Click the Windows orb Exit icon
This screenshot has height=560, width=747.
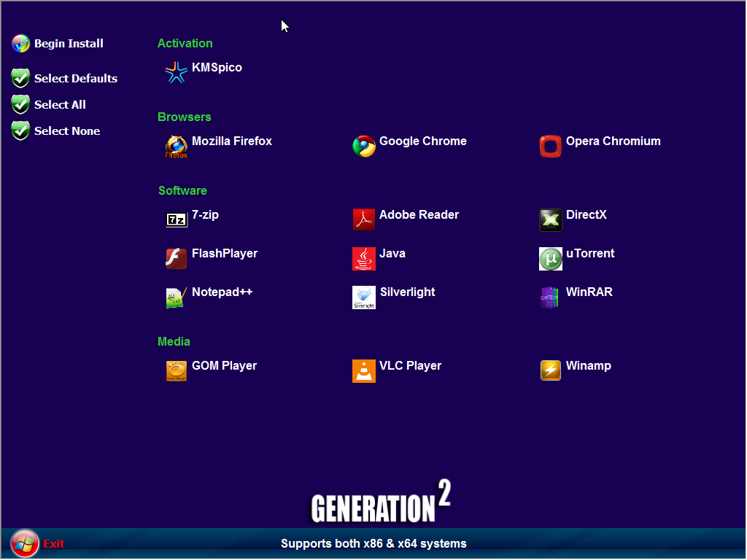(x=24, y=543)
